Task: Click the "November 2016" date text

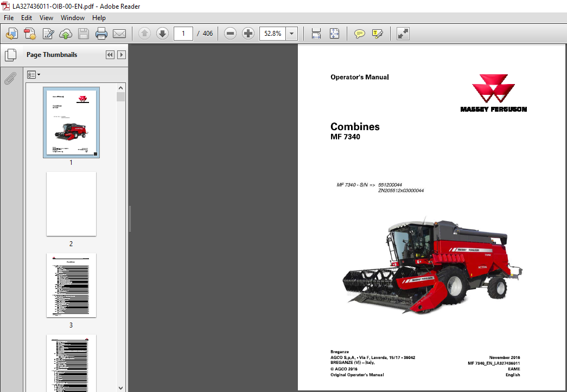Action: click(x=505, y=357)
